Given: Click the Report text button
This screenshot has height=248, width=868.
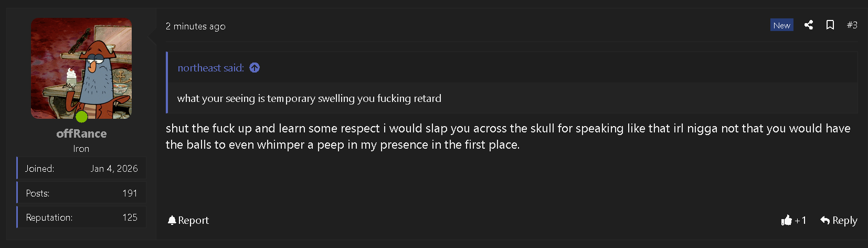Looking at the screenshot, I should (193, 220).
